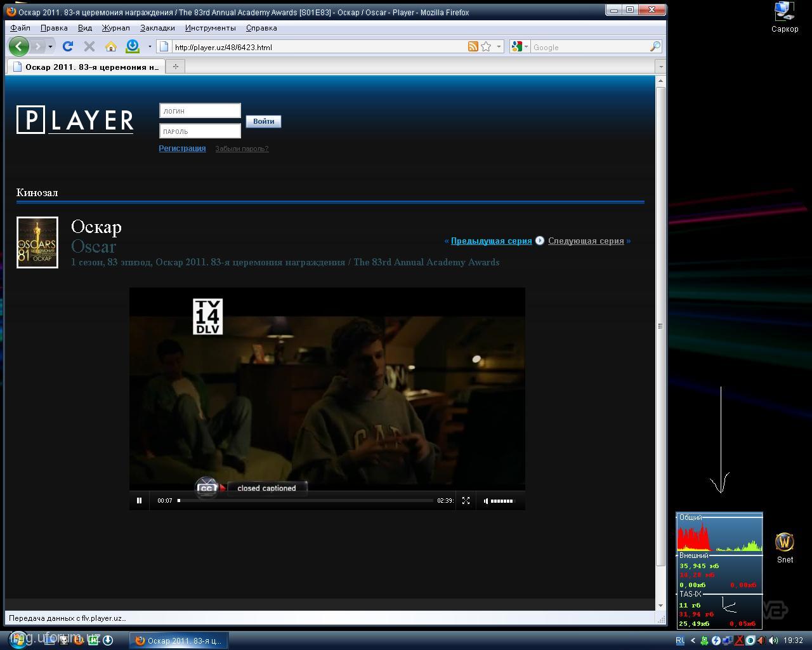Open the Забыли пароль? link
Viewport: 812px width, 650px height.
(x=242, y=149)
